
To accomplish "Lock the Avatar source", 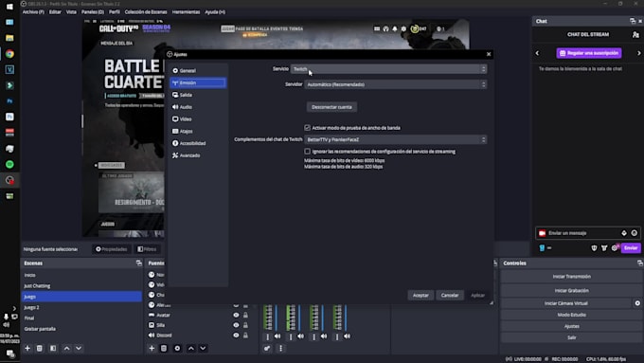I will [245, 315].
